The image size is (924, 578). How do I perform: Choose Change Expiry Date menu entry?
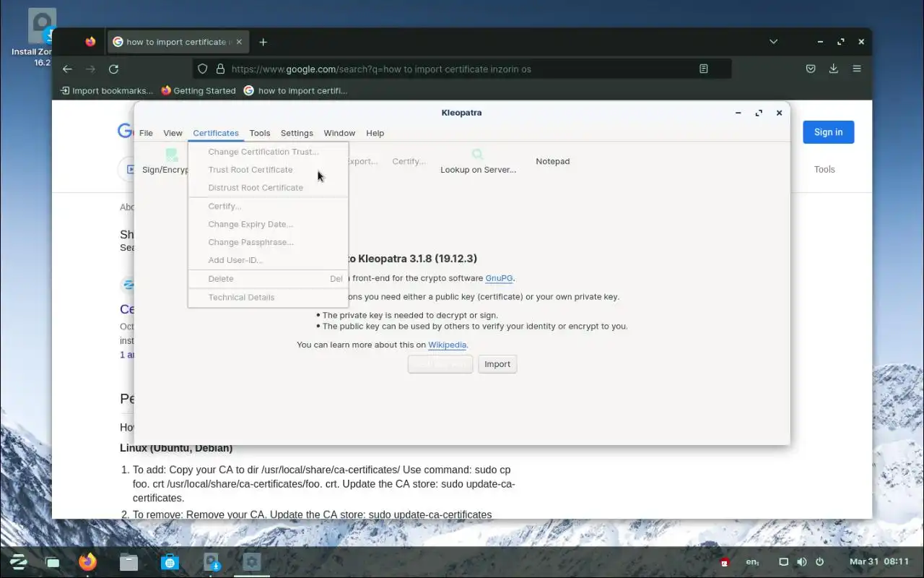pyautogui.click(x=268, y=225)
